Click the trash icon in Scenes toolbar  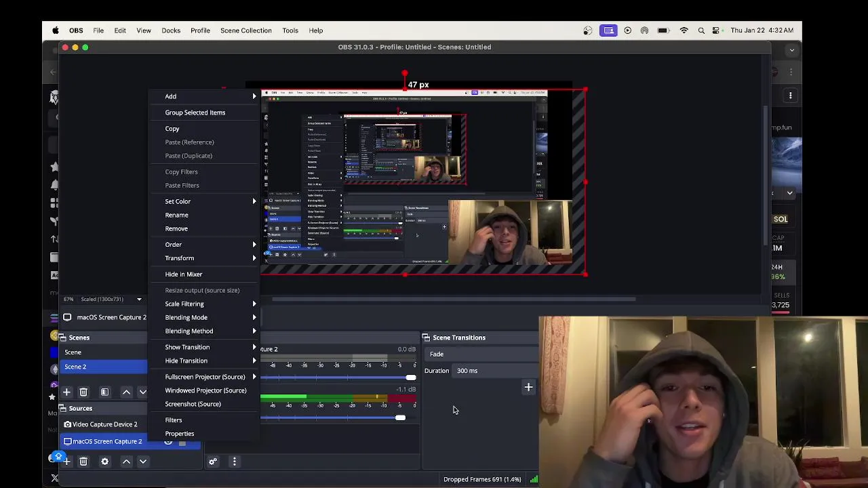[83, 392]
